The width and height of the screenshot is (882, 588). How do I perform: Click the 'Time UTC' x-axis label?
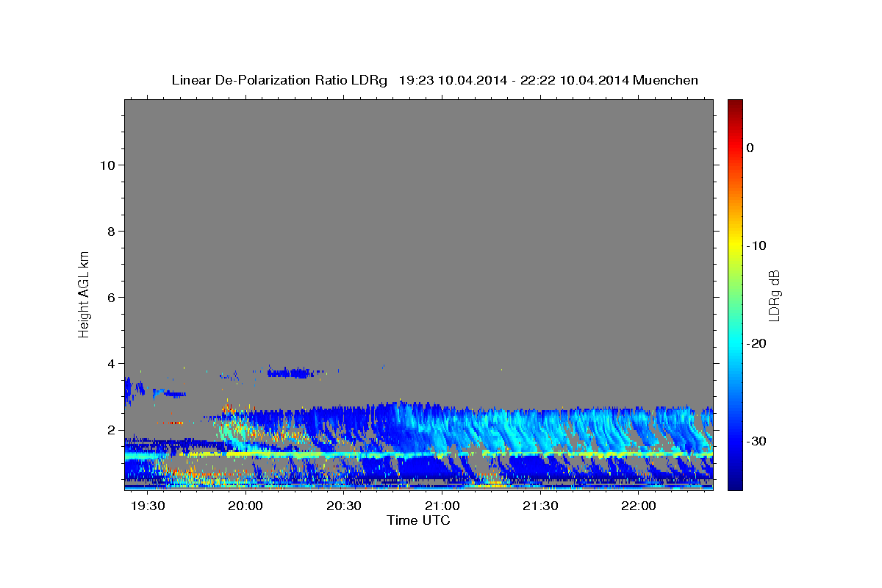coord(418,520)
